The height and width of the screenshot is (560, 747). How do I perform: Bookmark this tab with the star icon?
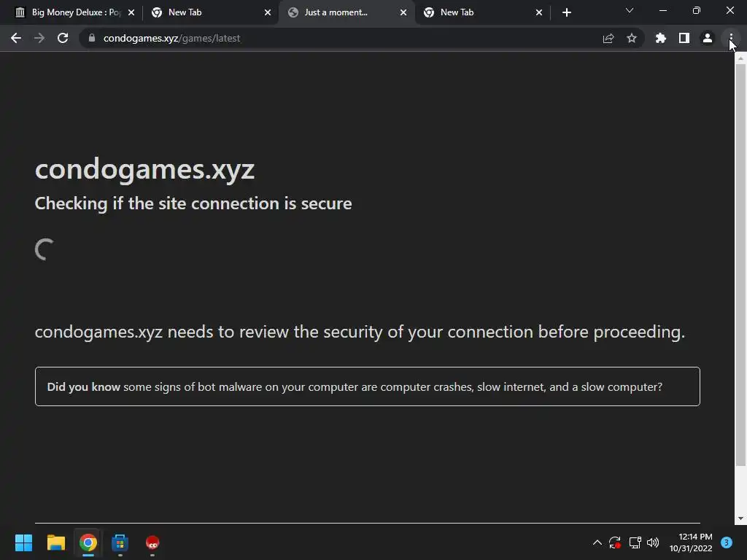coord(632,38)
